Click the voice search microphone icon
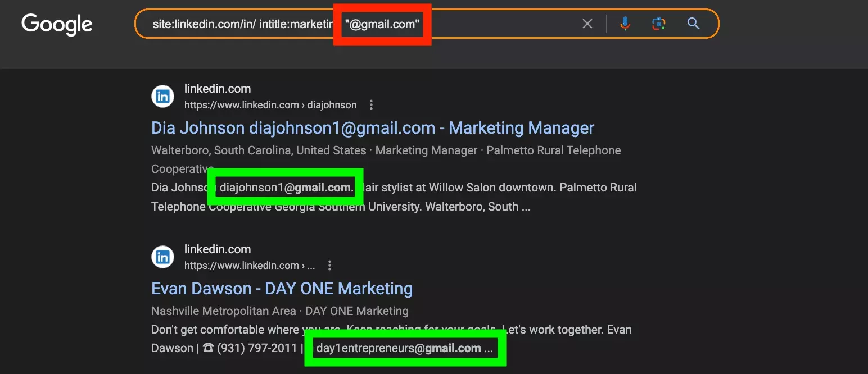 [x=625, y=24]
